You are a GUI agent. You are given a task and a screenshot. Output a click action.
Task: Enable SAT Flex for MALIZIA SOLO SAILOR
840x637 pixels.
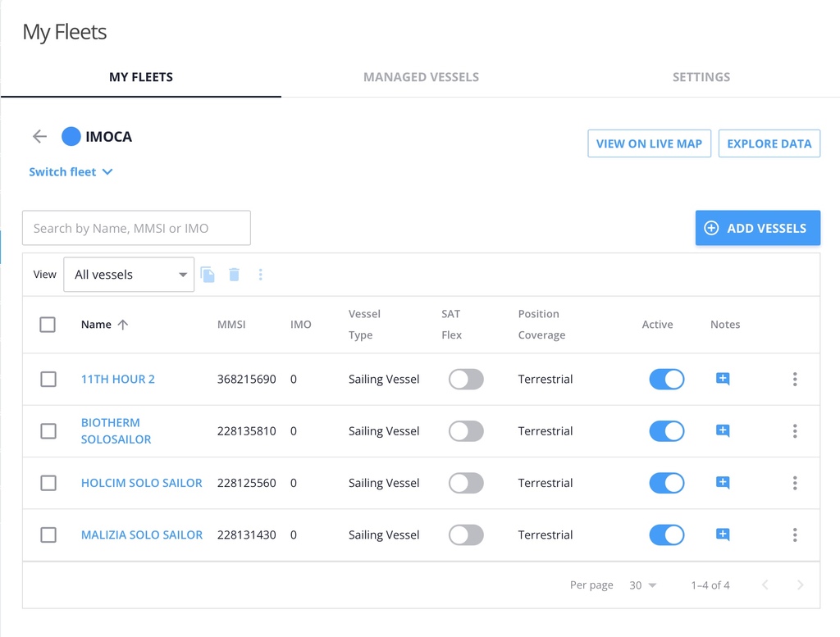pyautogui.click(x=466, y=535)
